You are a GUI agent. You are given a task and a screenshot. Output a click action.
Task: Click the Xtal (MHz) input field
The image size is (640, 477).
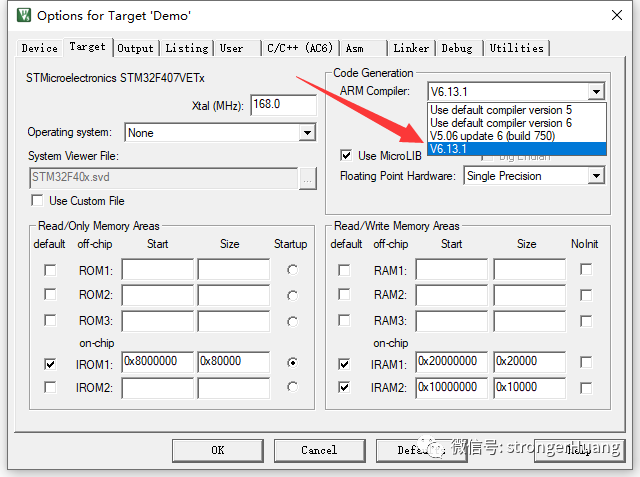click(x=283, y=105)
